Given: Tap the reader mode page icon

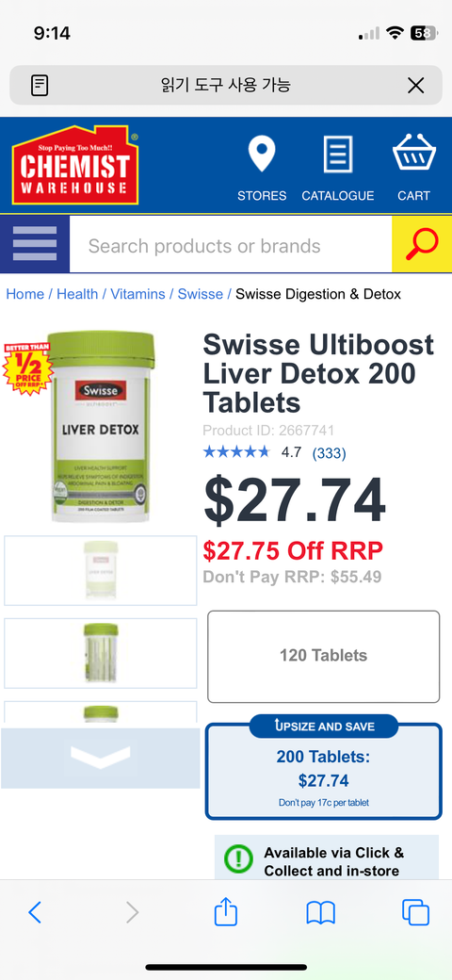Looking at the screenshot, I should (x=40, y=85).
